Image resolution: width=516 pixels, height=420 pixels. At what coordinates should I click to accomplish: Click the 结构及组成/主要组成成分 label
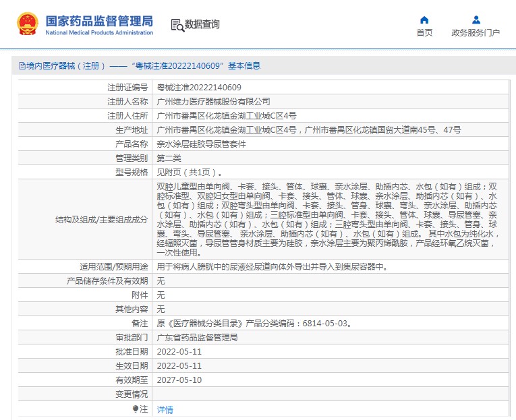click(x=101, y=219)
